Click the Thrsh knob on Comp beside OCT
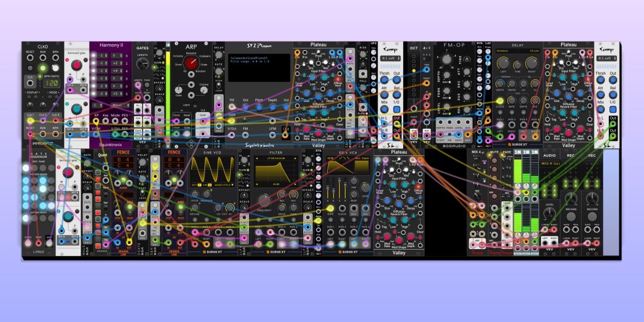The width and height of the screenshot is (644, 322). coord(384,80)
